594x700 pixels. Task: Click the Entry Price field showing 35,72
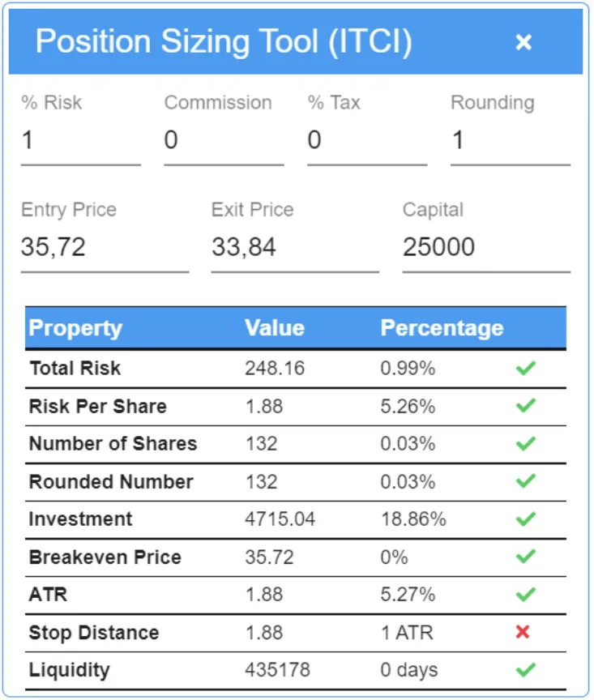click(x=105, y=248)
